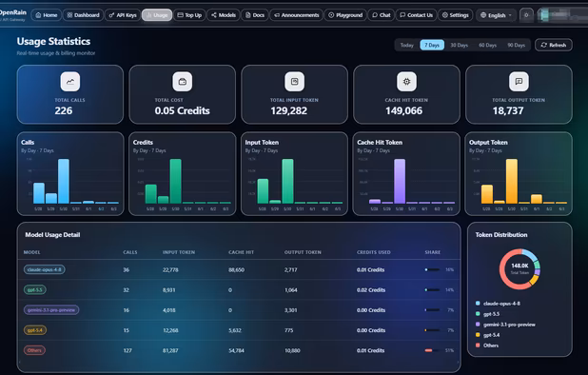Click the Total Cost wallet icon
This screenshot has width=588, height=375.
click(183, 81)
